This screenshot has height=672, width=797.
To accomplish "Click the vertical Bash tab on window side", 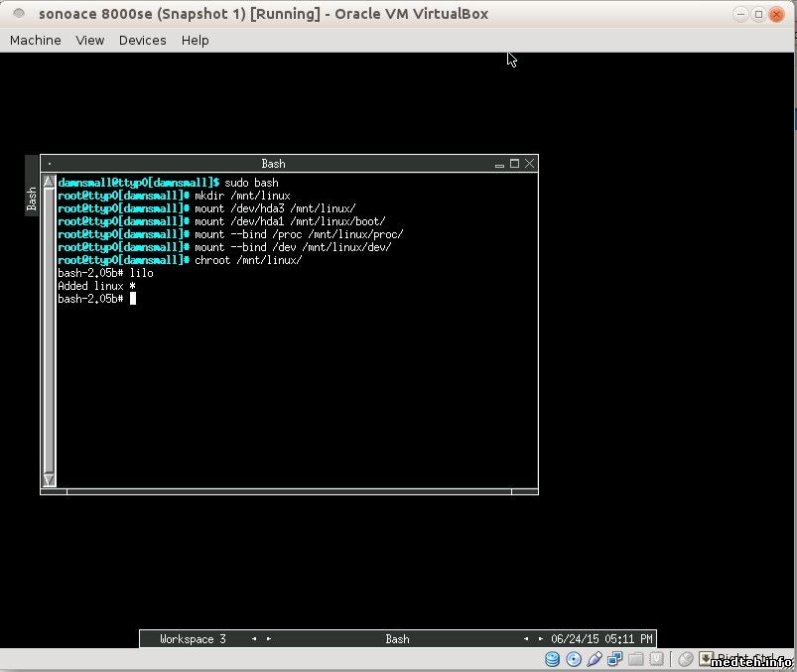I will pos(32,199).
